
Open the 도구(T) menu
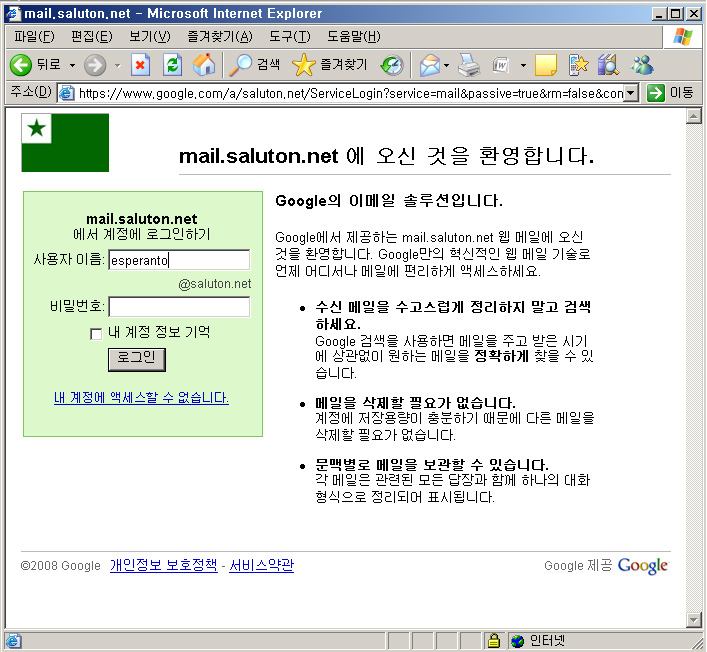289,36
